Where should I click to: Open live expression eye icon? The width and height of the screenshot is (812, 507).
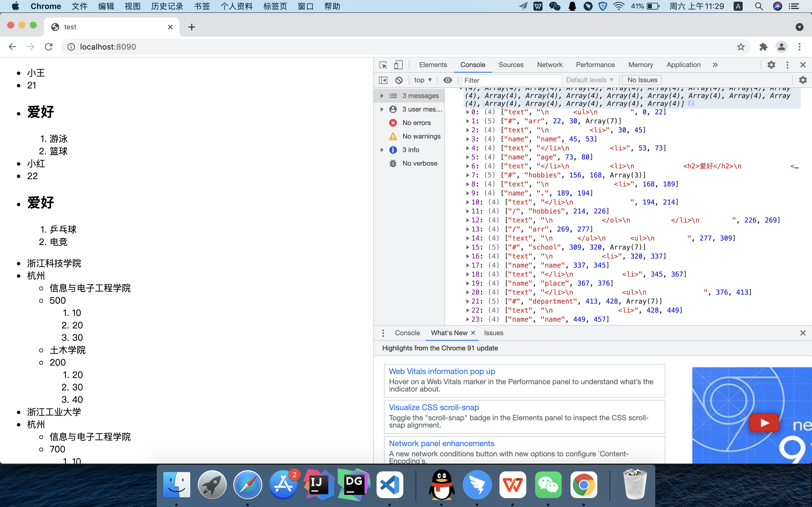pos(447,80)
